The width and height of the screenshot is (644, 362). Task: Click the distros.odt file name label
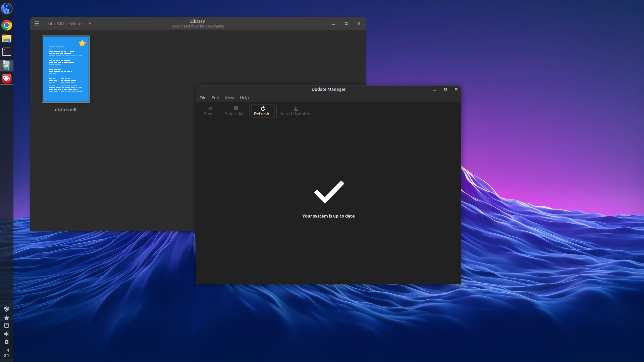pos(66,110)
